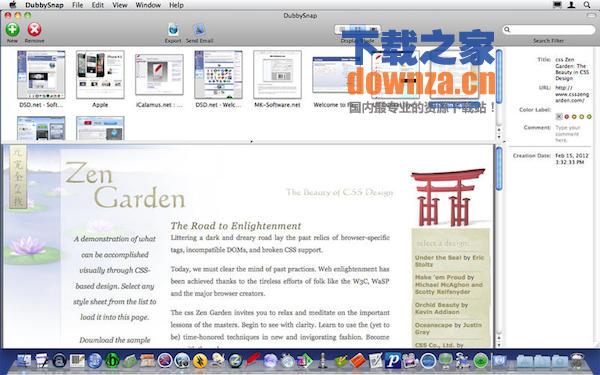Screen dimensions: 600x375
Task: Click the red feather icon in the Dock
Action: [252, 360]
